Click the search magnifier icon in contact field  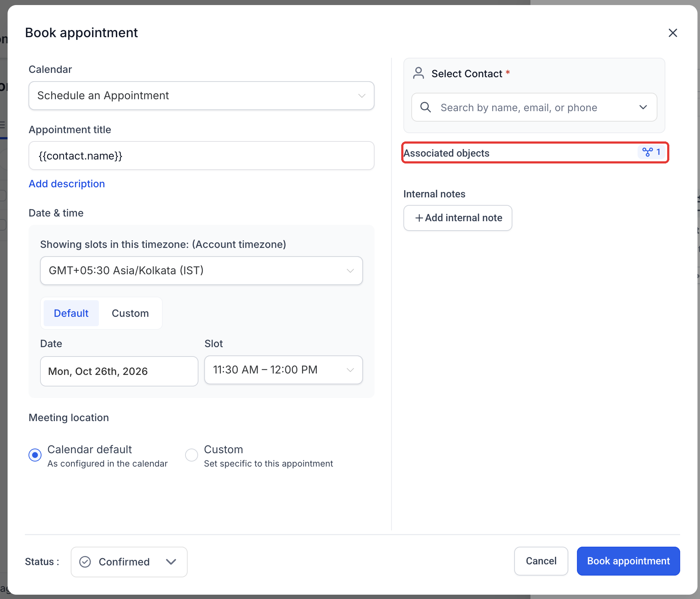coord(426,107)
